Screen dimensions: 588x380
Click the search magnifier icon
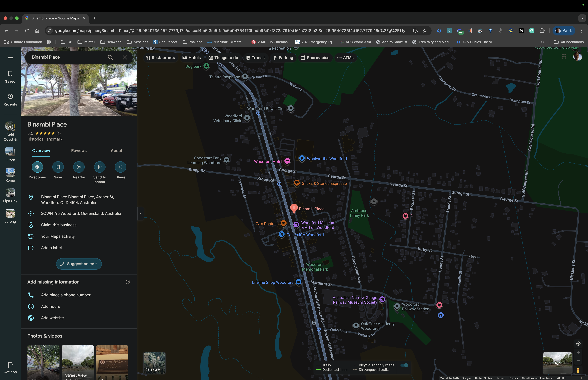tap(110, 57)
